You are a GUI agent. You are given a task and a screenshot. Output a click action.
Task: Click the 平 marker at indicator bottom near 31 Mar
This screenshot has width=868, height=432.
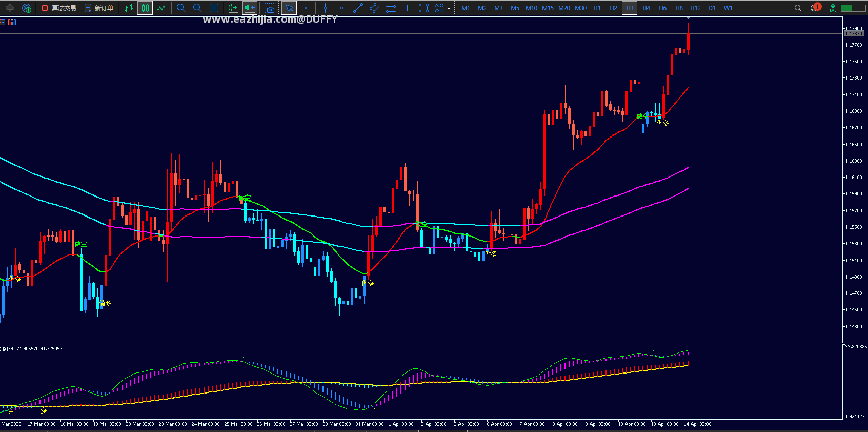(376, 409)
